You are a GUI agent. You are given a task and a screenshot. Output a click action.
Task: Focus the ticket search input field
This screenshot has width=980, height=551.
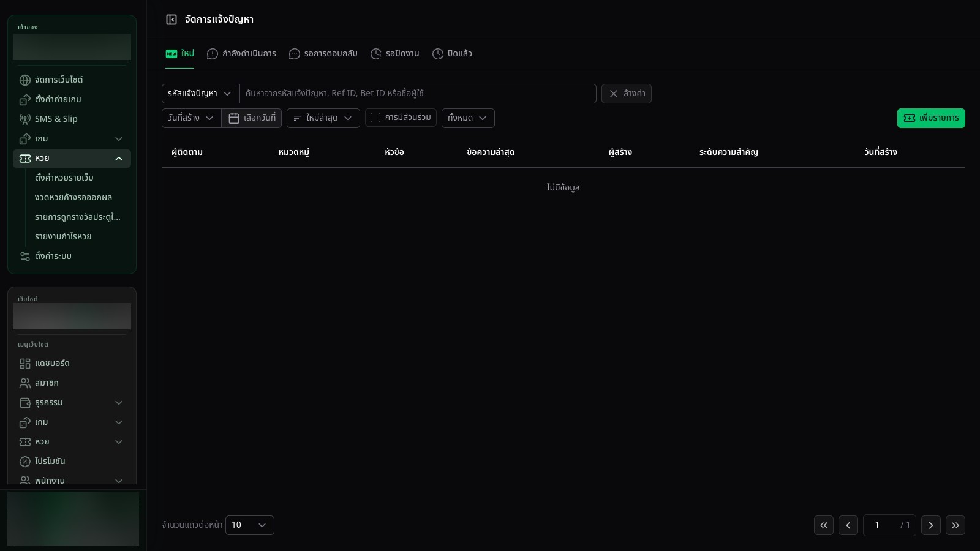click(418, 94)
